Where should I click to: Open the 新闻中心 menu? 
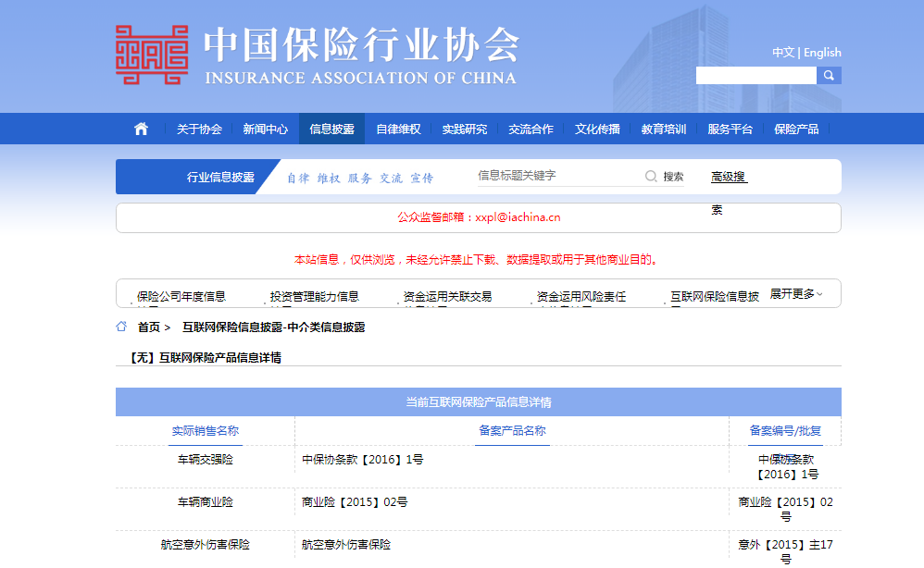pos(265,129)
